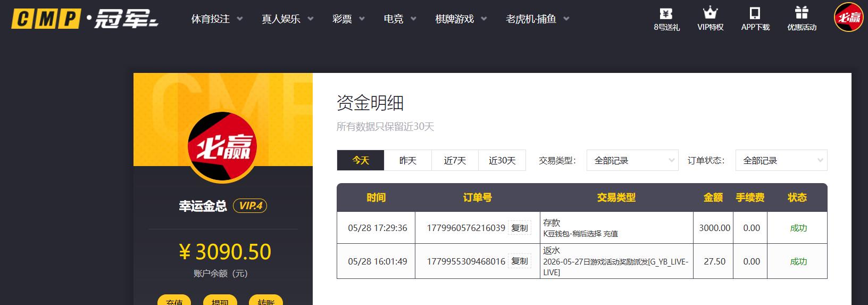Image resolution: width=868 pixels, height=305 pixels.
Task: Click the time 05/28 16:01:49
Action: click(378, 261)
